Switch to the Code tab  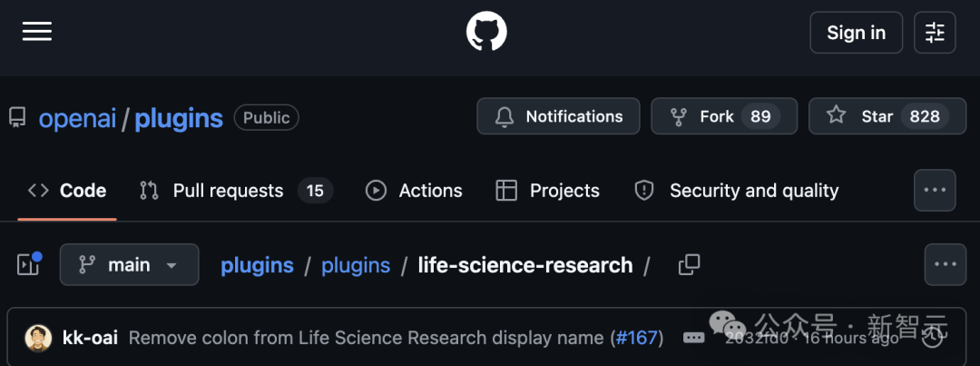(68, 191)
